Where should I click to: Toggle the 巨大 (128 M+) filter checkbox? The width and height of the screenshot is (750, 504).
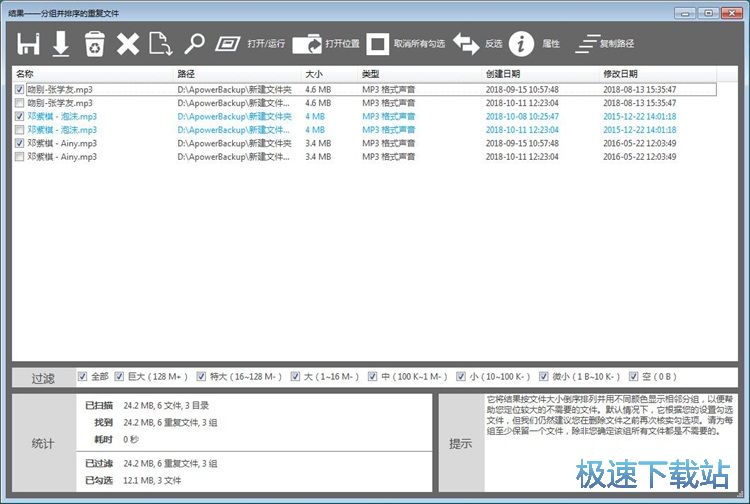pyautogui.click(x=120, y=377)
